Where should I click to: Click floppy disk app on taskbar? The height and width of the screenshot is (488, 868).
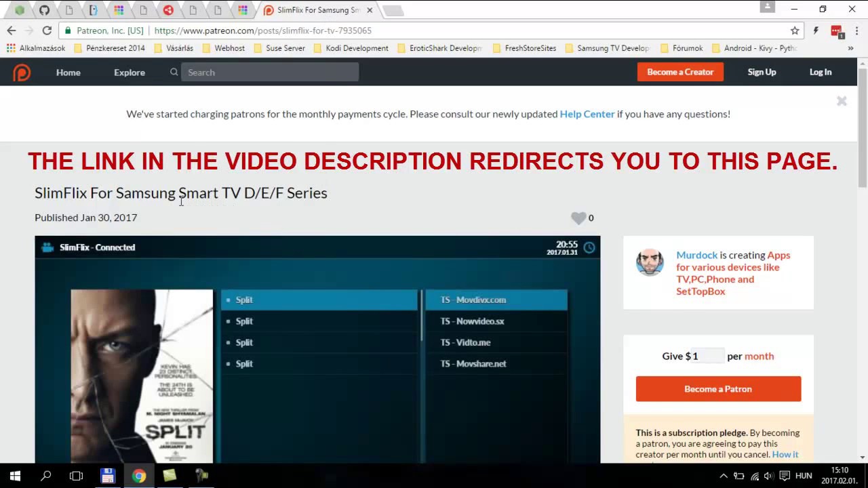point(108,476)
